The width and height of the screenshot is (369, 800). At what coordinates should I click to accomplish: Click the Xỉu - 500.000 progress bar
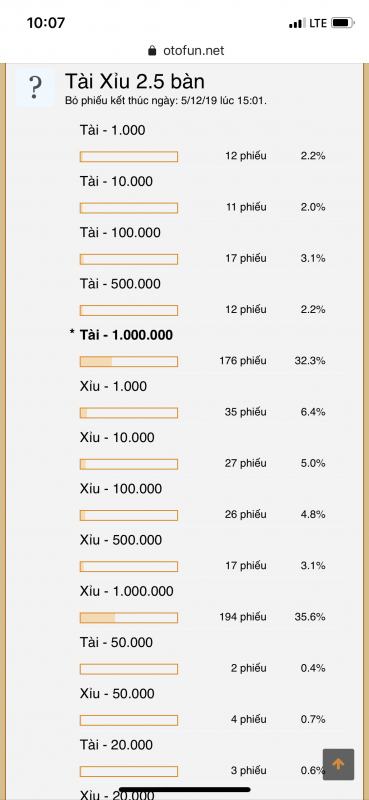[x=129, y=566]
